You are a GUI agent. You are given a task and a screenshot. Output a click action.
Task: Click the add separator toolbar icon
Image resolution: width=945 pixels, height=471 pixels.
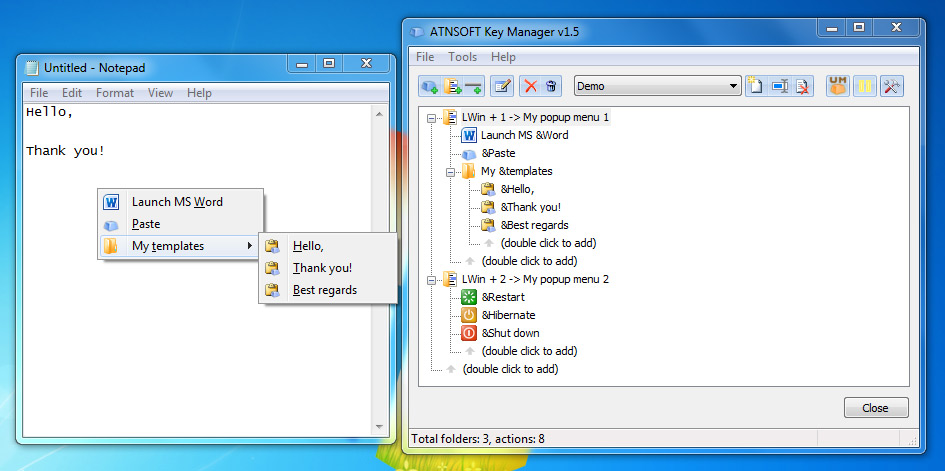(x=474, y=86)
